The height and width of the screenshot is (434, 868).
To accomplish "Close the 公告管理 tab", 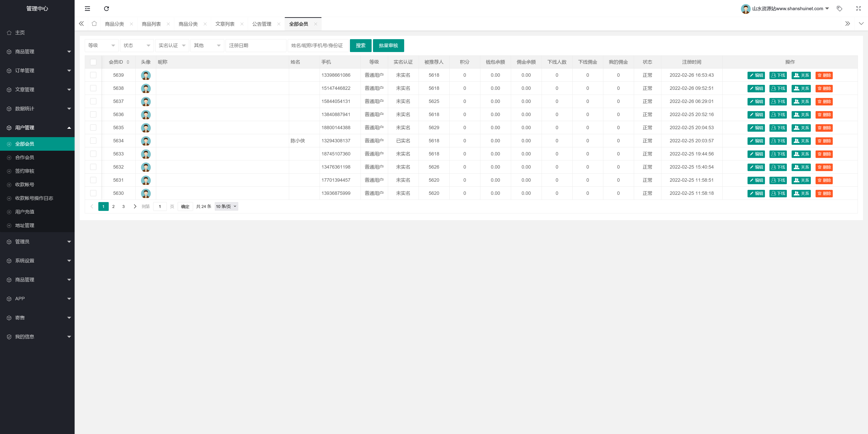I will [x=279, y=24].
